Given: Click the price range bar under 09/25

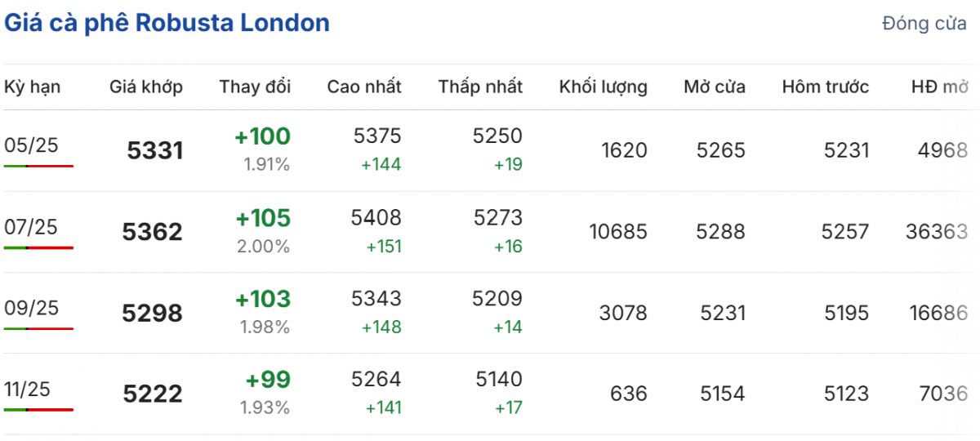Looking at the screenshot, I should pyautogui.click(x=38, y=328).
